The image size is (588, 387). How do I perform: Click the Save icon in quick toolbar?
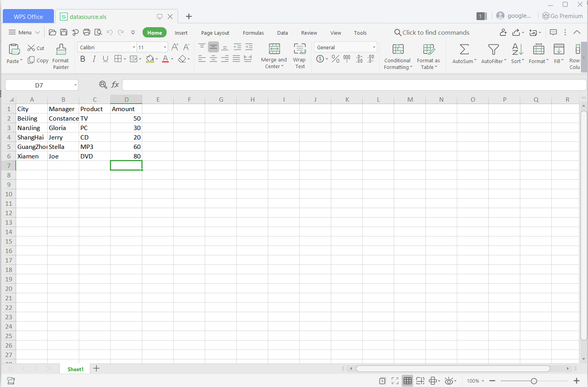tap(64, 32)
